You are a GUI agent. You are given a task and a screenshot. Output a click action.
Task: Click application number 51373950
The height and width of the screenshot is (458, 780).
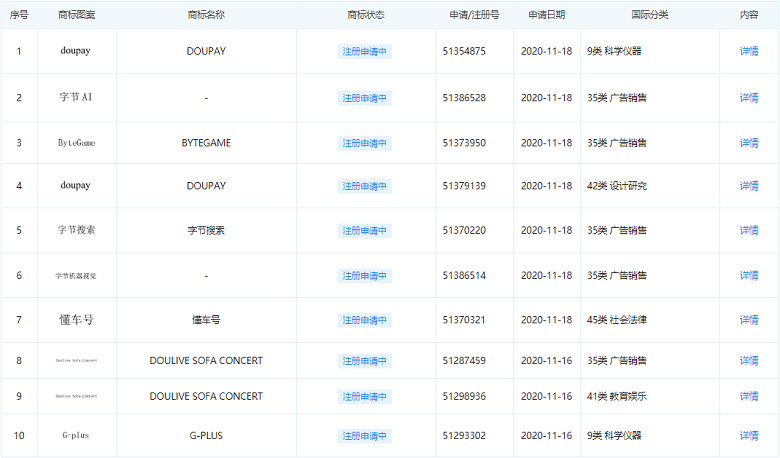(464, 143)
